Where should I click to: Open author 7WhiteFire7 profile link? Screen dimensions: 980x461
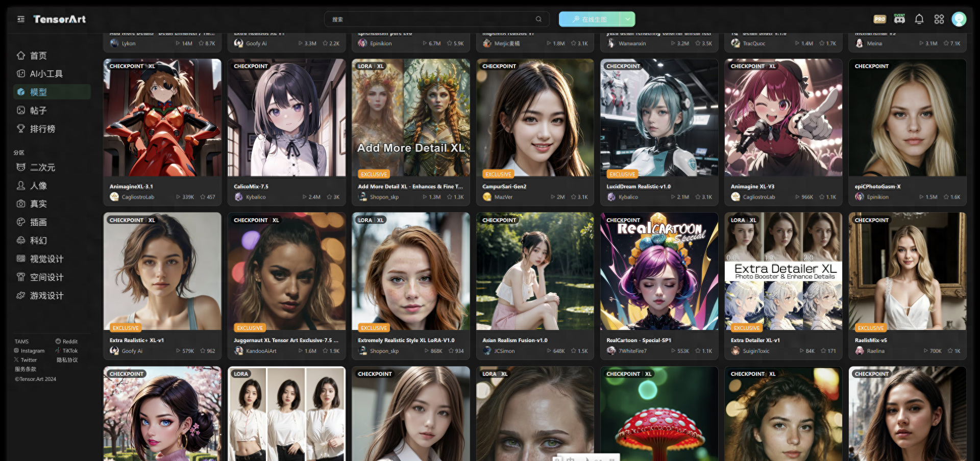point(627,351)
